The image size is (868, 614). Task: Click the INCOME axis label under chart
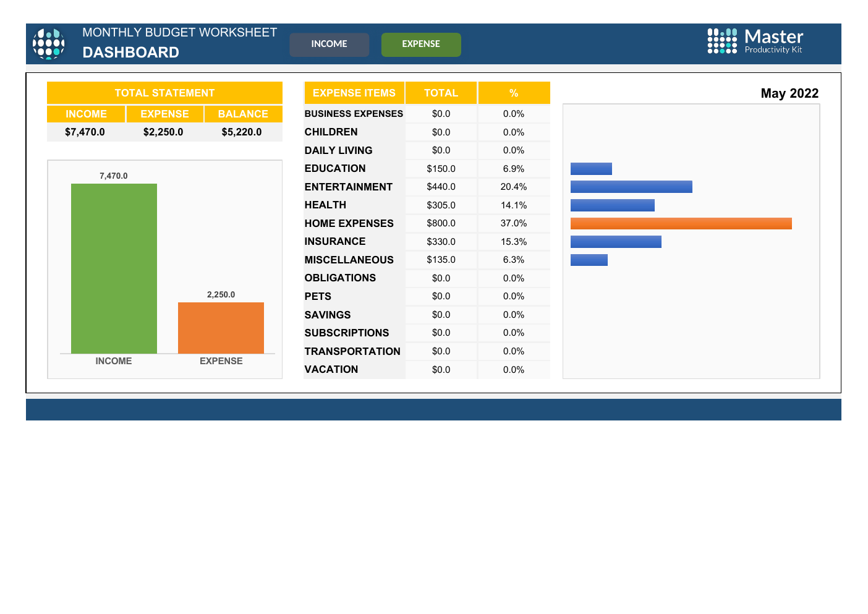pos(114,361)
